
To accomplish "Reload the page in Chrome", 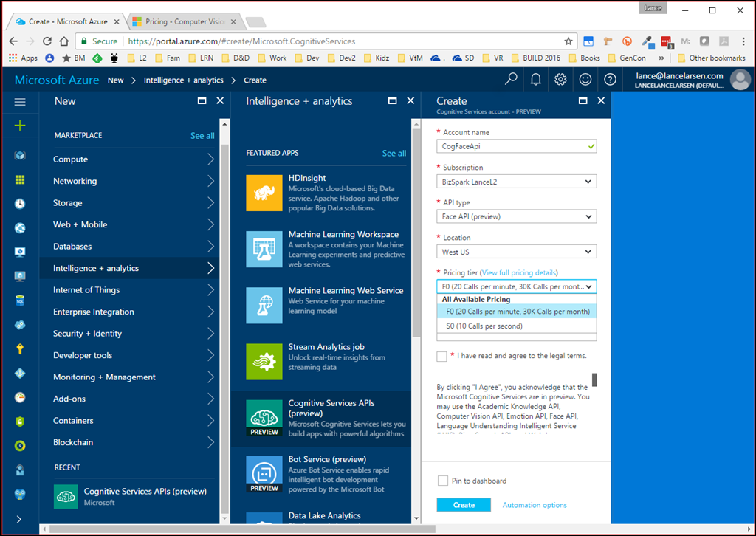I will [47, 41].
